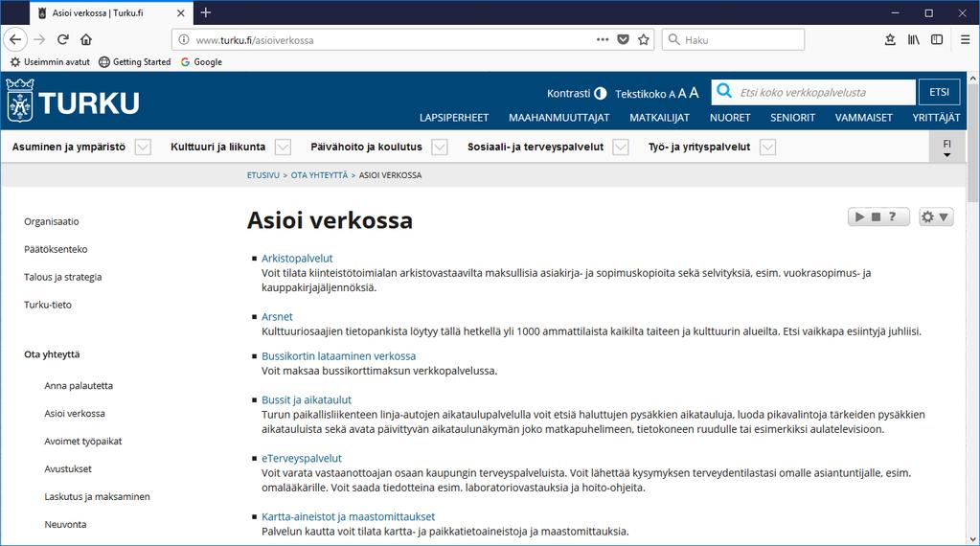
Task: Open page actions three-dots menu
Action: [603, 39]
